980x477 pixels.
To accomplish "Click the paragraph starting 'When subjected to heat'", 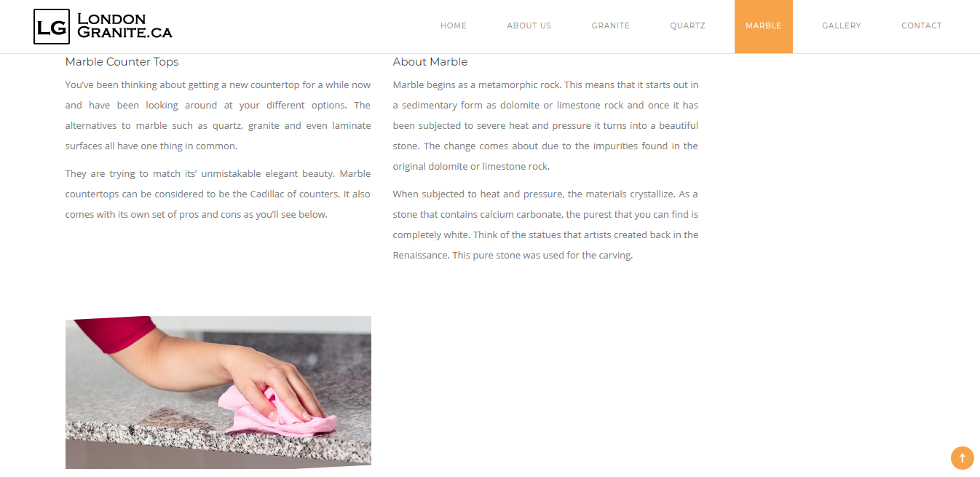I will tap(545, 225).
